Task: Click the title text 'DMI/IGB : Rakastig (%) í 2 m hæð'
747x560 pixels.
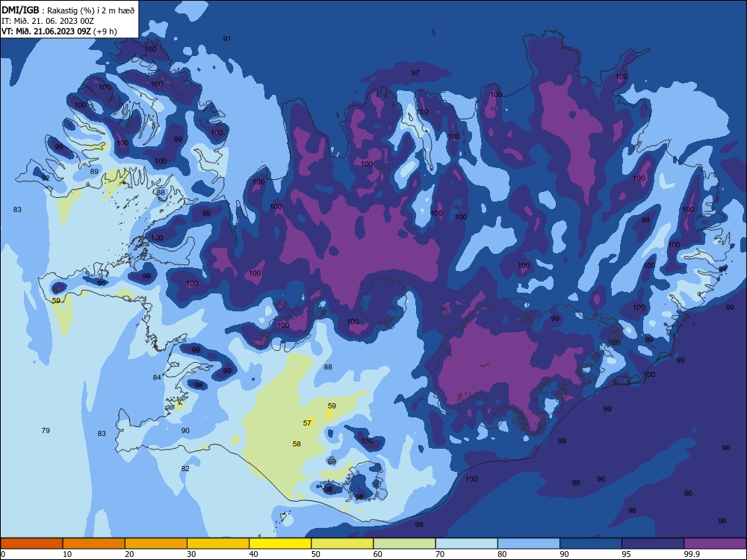Action: tap(69, 10)
